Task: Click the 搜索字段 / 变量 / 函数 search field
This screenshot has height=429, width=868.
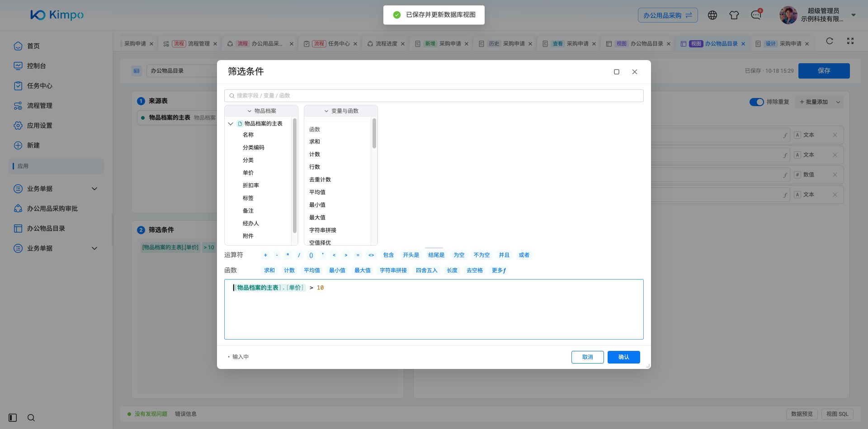Action: pyautogui.click(x=434, y=96)
